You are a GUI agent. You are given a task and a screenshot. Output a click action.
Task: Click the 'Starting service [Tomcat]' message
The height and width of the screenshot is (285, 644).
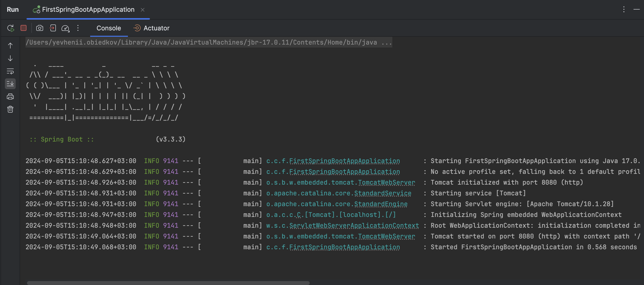tap(478, 193)
